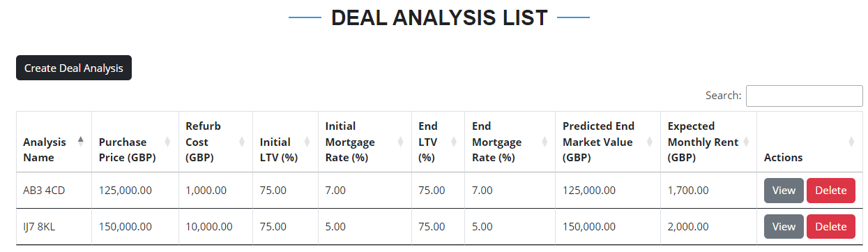
Task: Click Initial LTV sort arrows icon
Action: pos(307,142)
